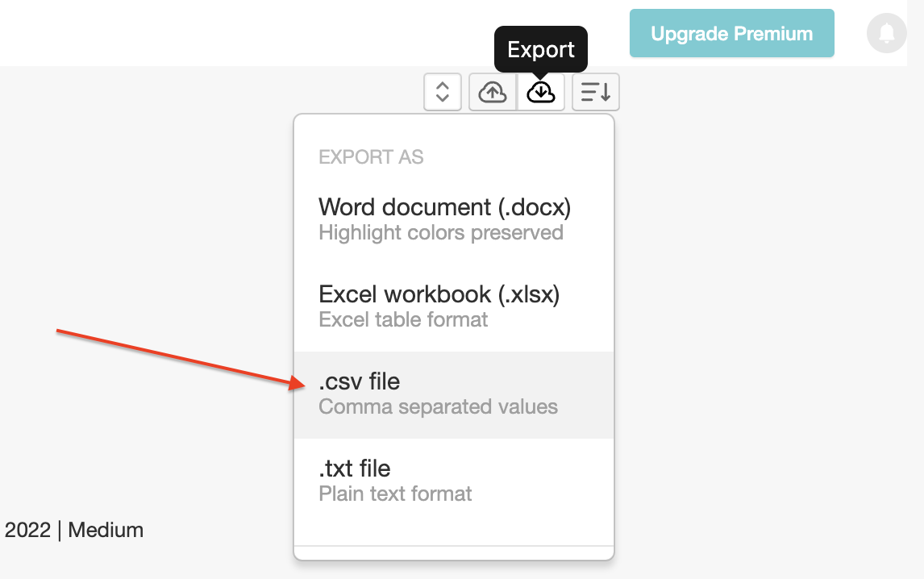Choose the .txt file export format
The height and width of the screenshot is (579, 924).
point(353,469)
